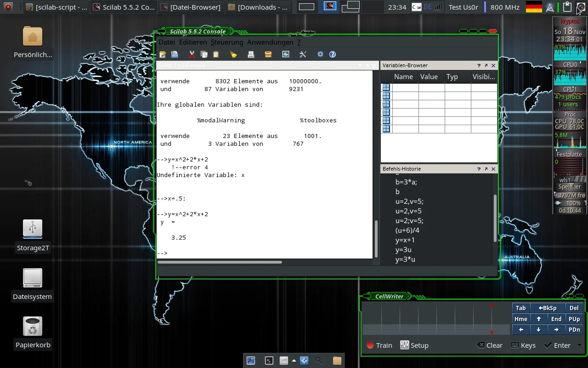Open the Anwendungen menu
Viewport: 588px width, 368px height.
pos(270,42)
